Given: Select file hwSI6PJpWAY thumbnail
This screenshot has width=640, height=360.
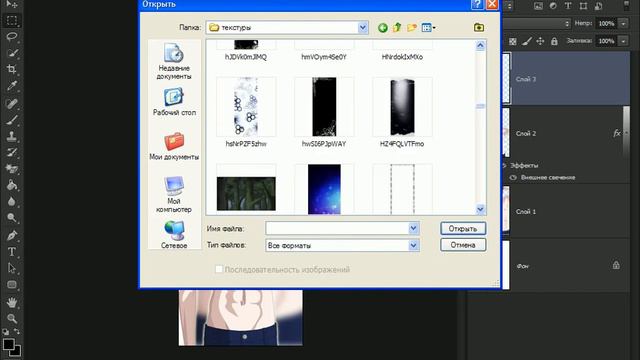Looking at the screenshot, I should click(x=324, y=107).
